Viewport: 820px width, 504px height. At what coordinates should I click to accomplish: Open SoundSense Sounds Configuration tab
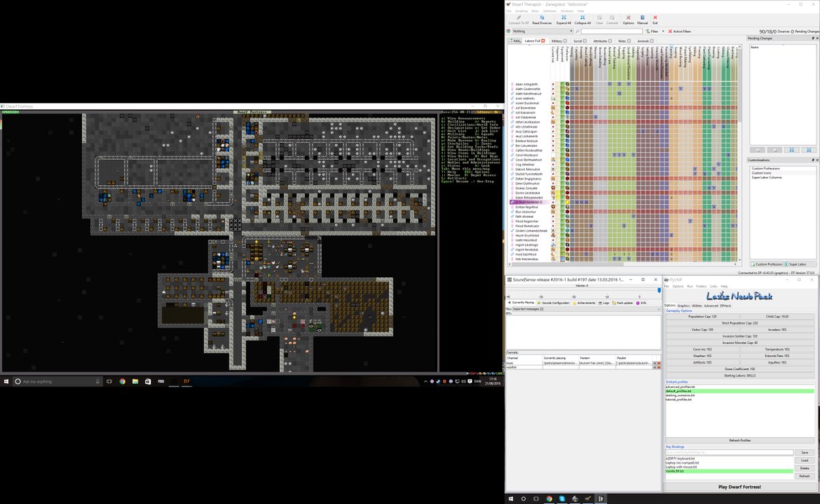pos(553,303)
